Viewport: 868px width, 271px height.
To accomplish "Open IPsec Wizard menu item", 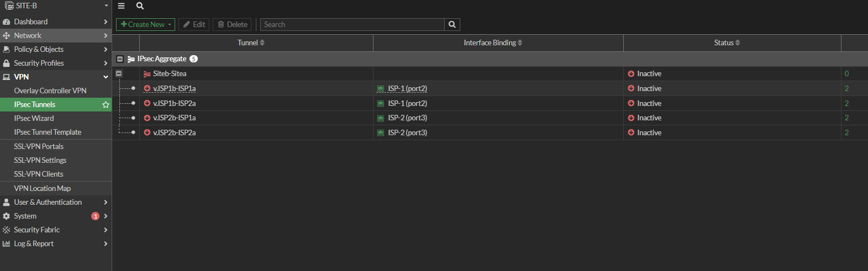I will point(34,118).
